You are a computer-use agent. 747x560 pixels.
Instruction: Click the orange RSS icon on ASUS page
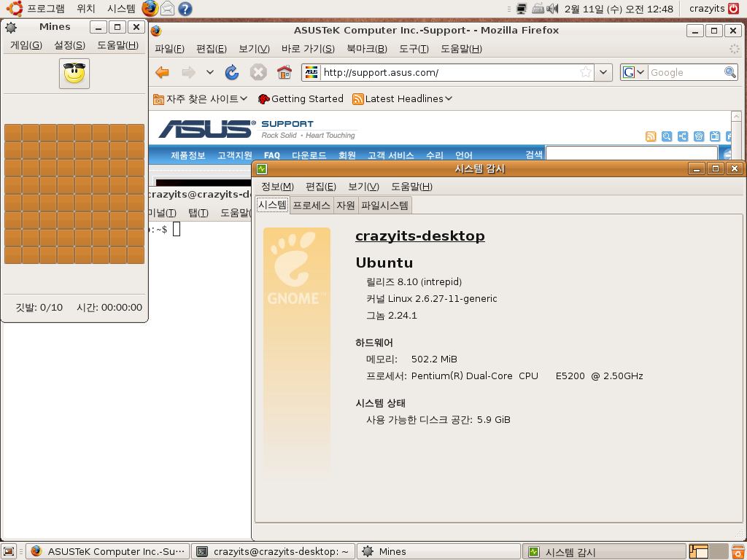[651, 136]
